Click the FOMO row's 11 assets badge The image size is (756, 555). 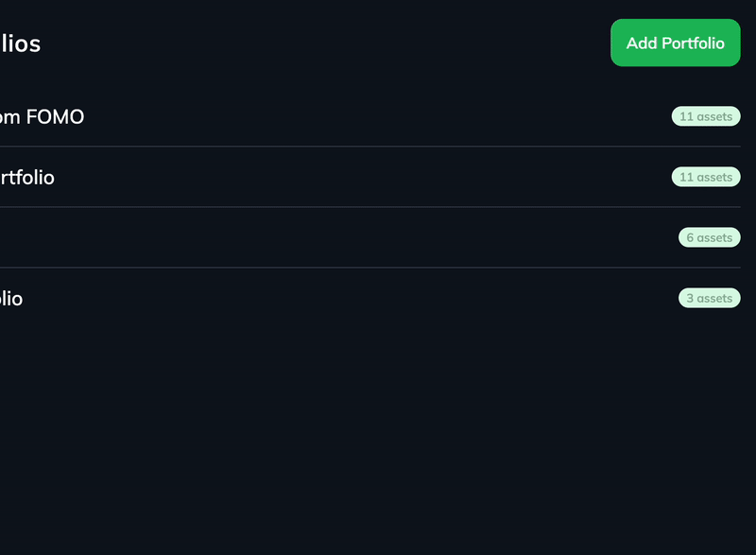[x=705, y=116]
